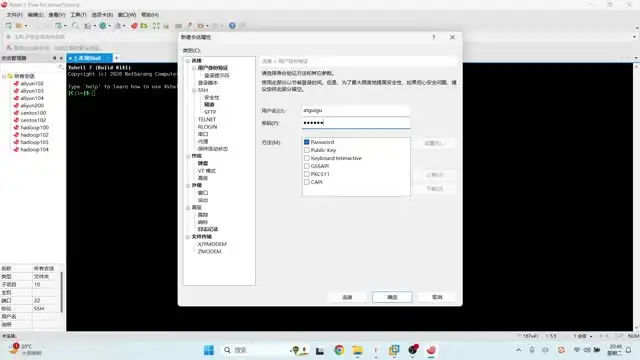Click the red Xftp toolbar icon
640x360 pixels.
[x=134, y=26]
